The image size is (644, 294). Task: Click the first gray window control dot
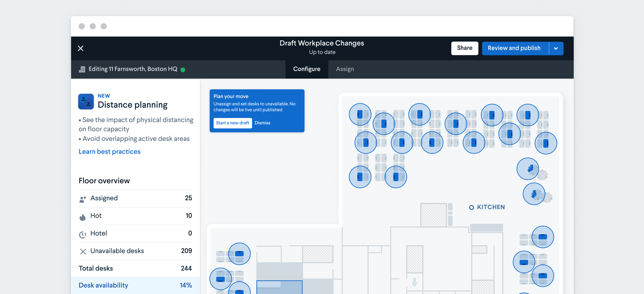tap(82, 26)
